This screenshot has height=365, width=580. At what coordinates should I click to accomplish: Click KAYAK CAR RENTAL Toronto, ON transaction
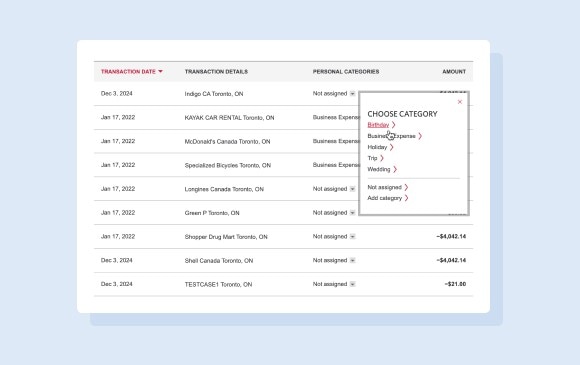pyautogui.click(x=229, y=118)
